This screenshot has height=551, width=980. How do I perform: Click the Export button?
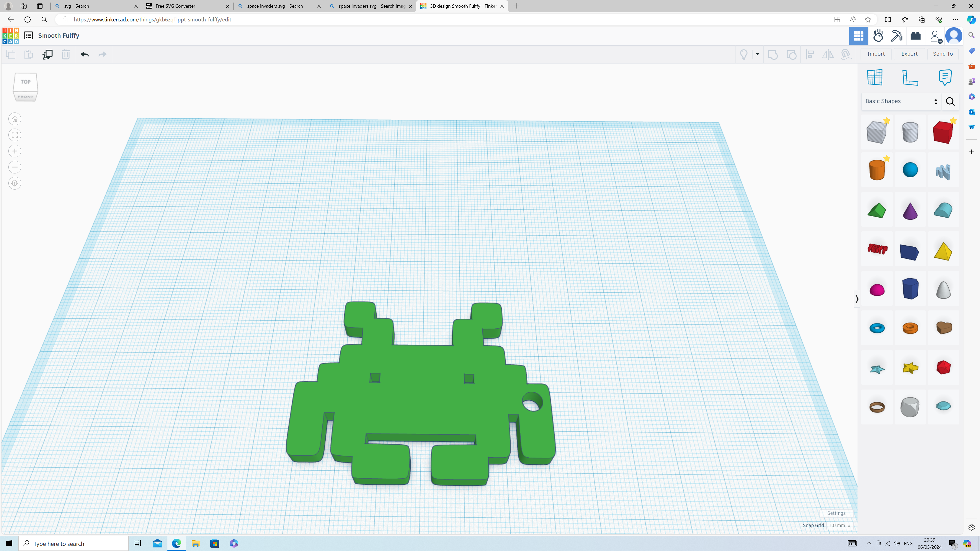click(909, 54)
